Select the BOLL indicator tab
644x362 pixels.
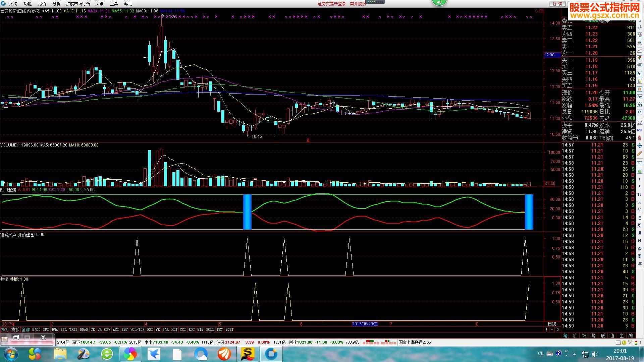point(210,330)
